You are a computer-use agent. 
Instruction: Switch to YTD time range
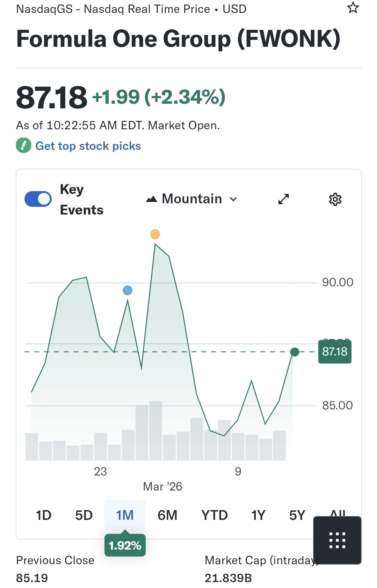(215, 515)
